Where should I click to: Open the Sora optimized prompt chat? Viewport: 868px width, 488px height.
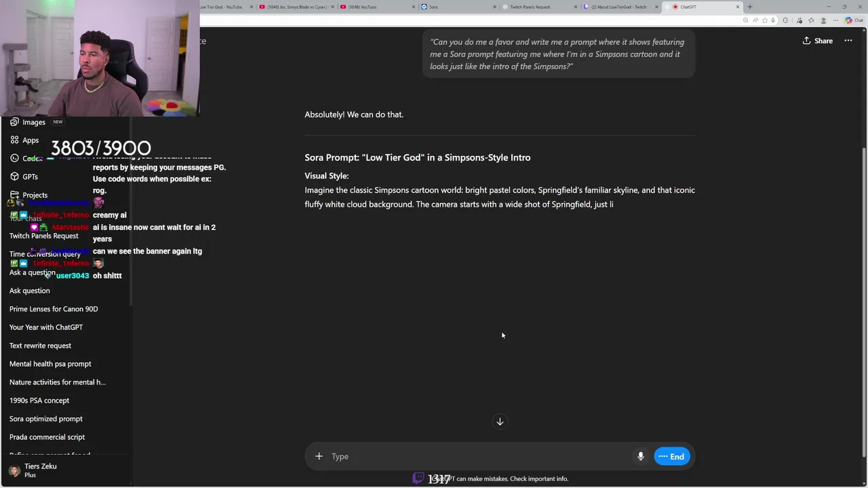coord(46,419)
